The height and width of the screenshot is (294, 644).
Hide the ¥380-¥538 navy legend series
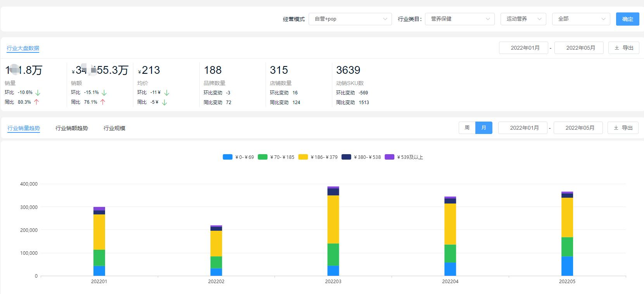tap(361, 157)
